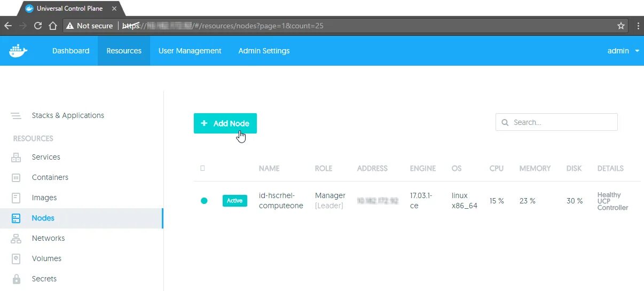Image resolution: width=644 pixels, height=291 pixels.
Task: Open the Resources menu
Action: 124,51
